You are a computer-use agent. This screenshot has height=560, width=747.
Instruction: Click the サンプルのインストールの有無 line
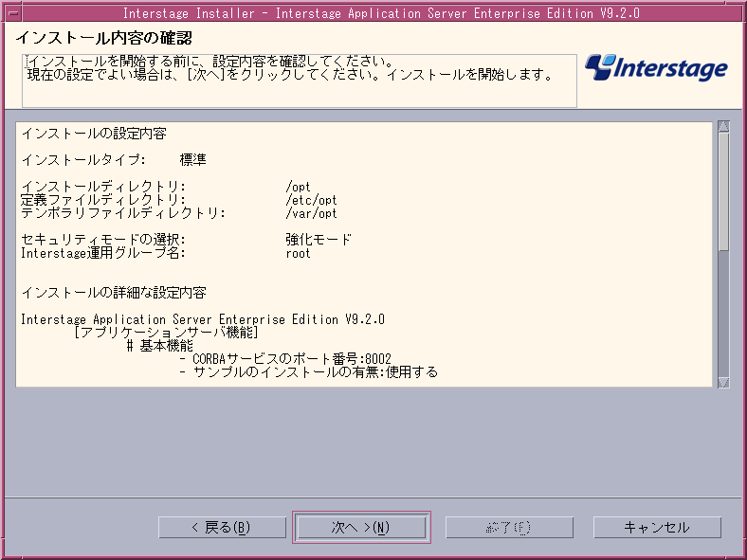(309, 371)
